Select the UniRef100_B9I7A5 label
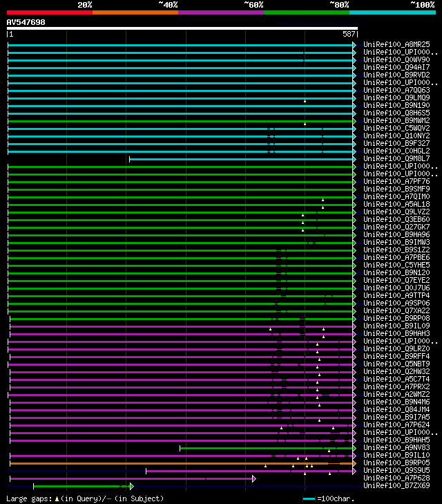The width and height of the screenshot is (442, 504). pyautogui.click(x=396, y=417)
